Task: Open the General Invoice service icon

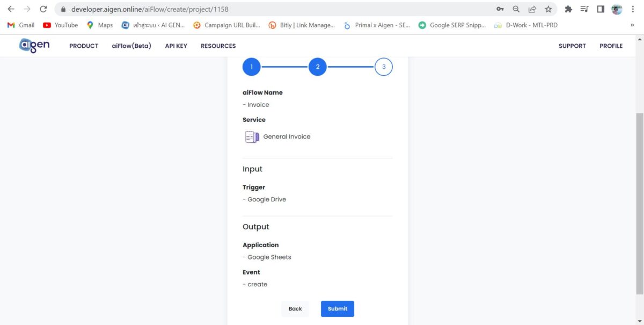Action: pos(251,136)
